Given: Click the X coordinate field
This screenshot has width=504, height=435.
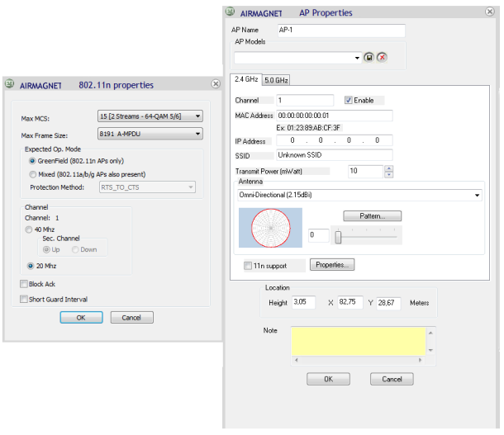Looking at the screenshot, I should (350, 302).
